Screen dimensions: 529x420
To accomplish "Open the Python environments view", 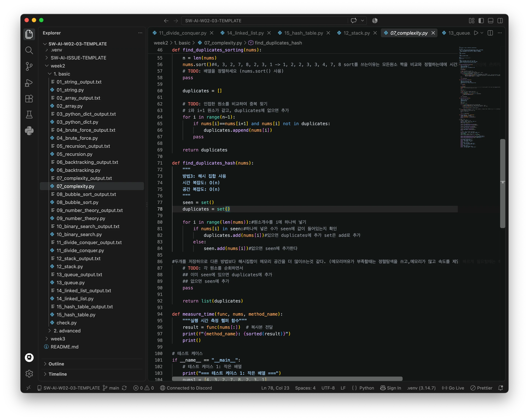I will tap(29, 131).
